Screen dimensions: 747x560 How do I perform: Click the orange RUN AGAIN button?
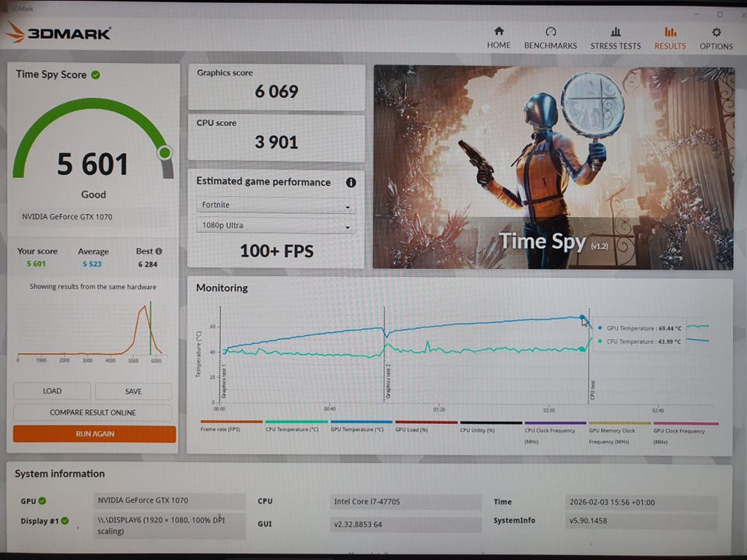pyautogui.click(x=94, y=434)
